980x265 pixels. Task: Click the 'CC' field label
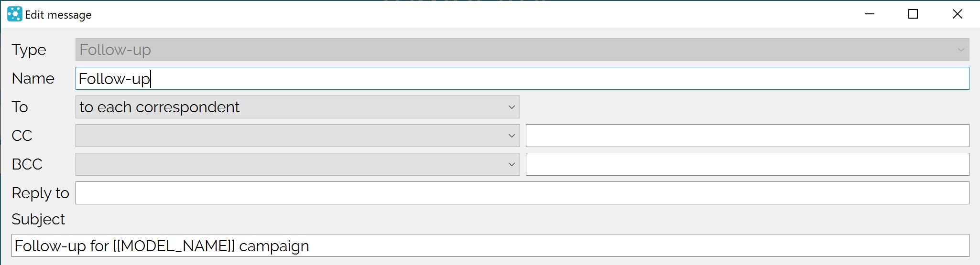[x=22, y=136]
